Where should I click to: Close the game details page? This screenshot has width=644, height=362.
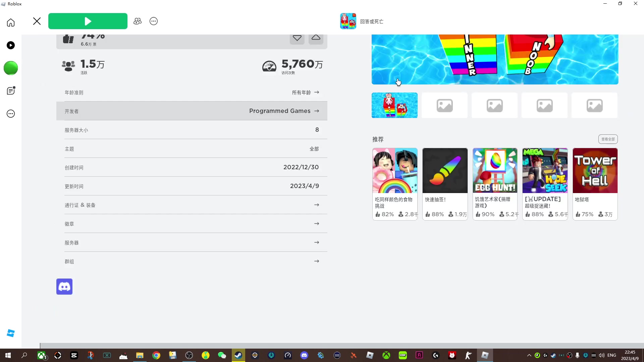pyautogui.click(x=37, y=21)
